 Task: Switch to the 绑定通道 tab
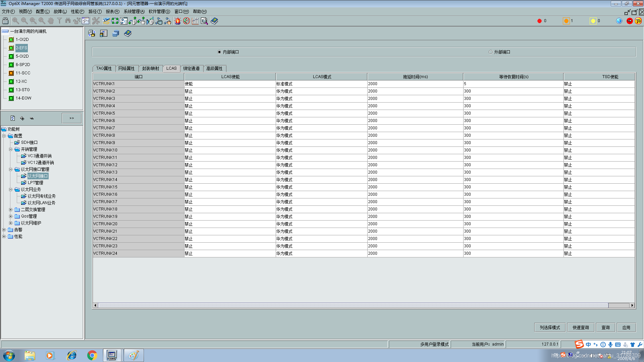(191, 68)
